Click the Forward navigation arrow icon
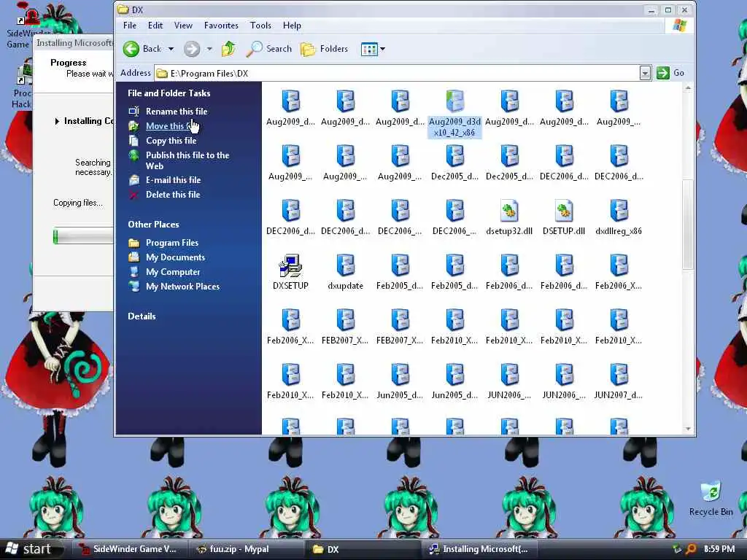 [x=192, y=49]
